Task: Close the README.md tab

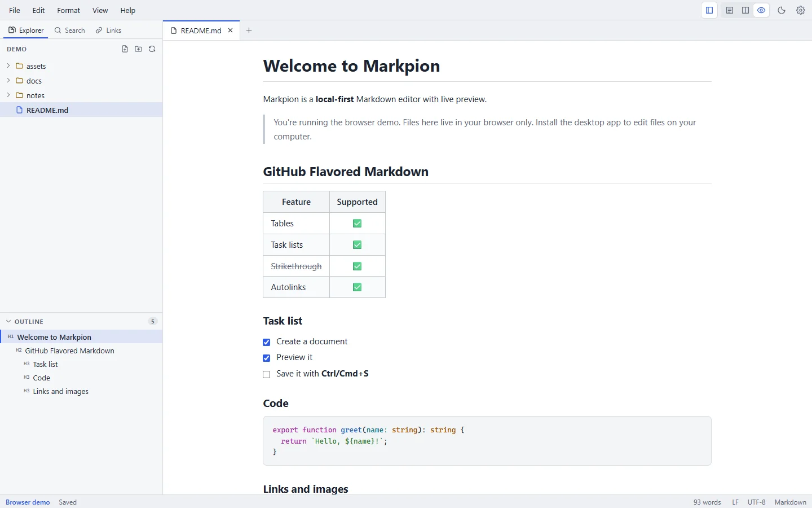Action: pyautogui.click(x=230, y=30)
